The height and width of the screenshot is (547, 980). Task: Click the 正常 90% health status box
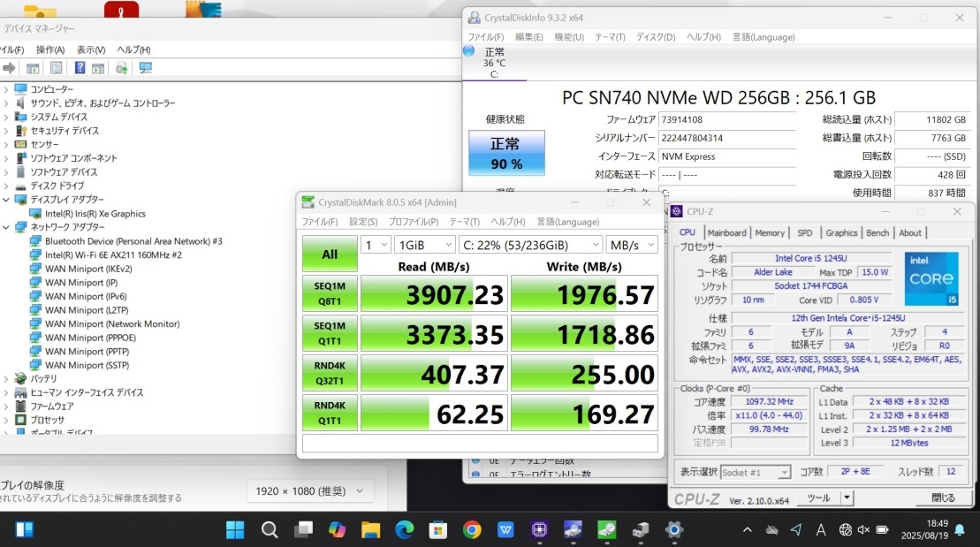click(x=505, y=153)
